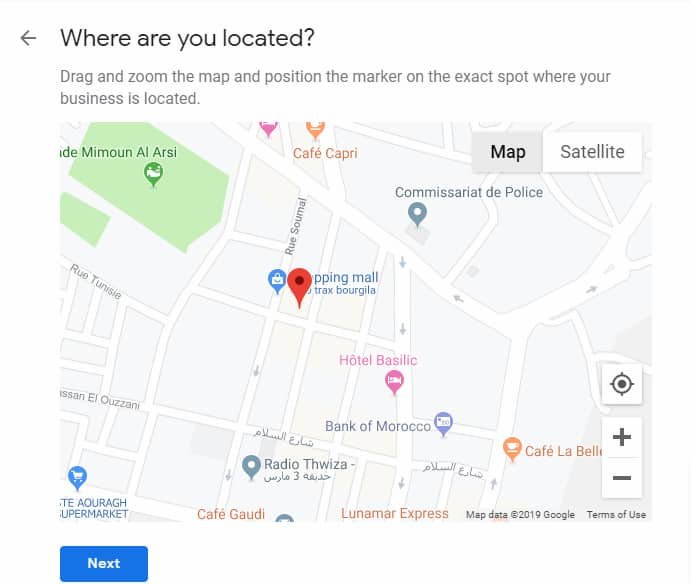Click the Café La Belle orange pin

pyautogui.click(x=512, y=449)
